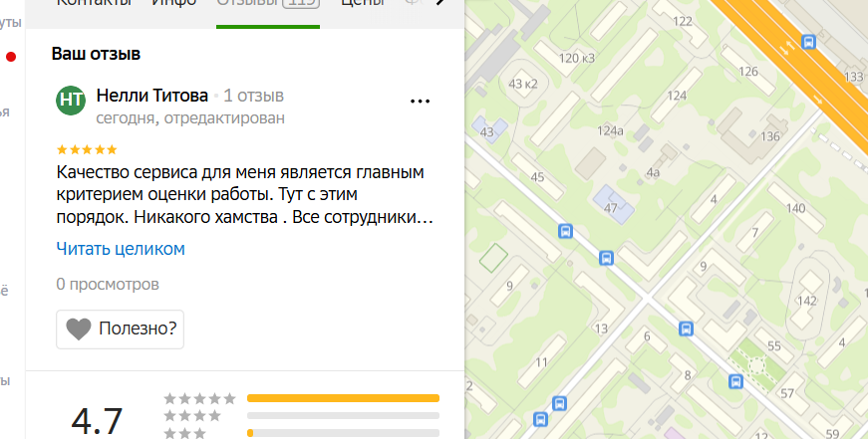This screenshot has height=439, width=868.
Task: Select building 13 on the map
Action: pos(601,329)
